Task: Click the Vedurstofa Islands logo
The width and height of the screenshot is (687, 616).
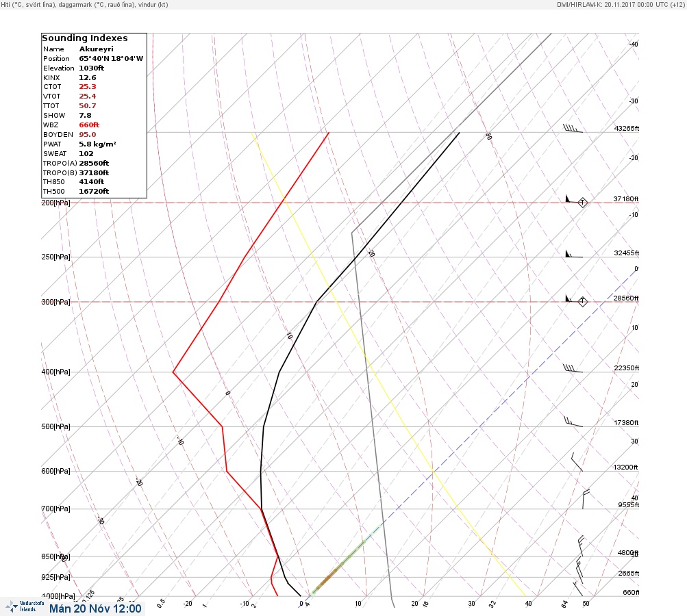Action: pyautogui.click(x=25, y=606)
